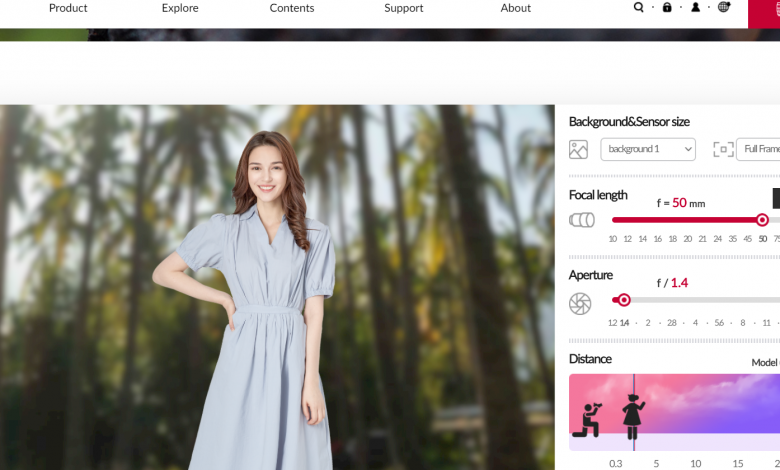Click the 5 mark on distance scale
Screen dimensions: 780x470
[656, 464]
